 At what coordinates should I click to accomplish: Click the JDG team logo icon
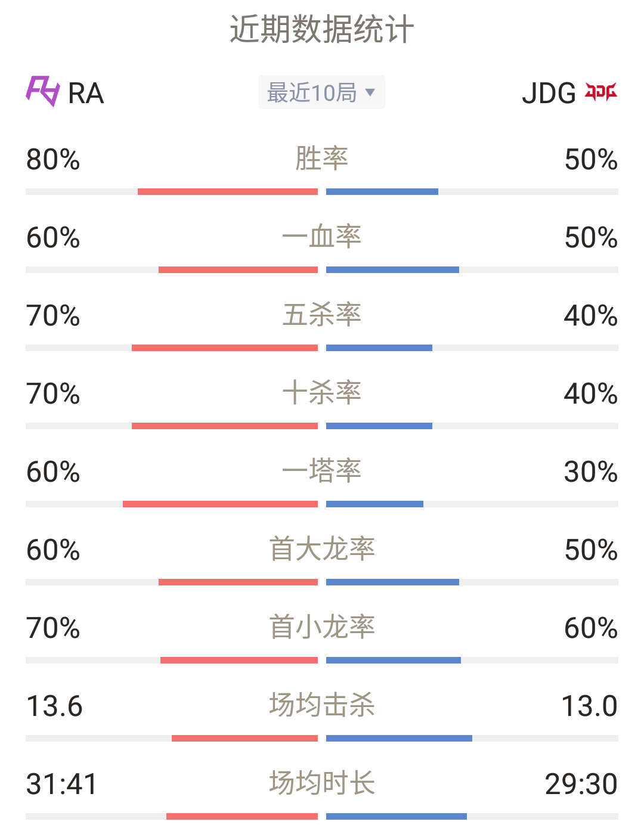click(x=600, y=92)
